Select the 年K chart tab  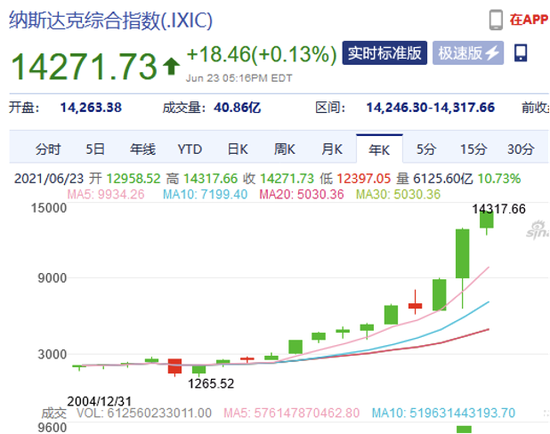[x=379, y=149]
